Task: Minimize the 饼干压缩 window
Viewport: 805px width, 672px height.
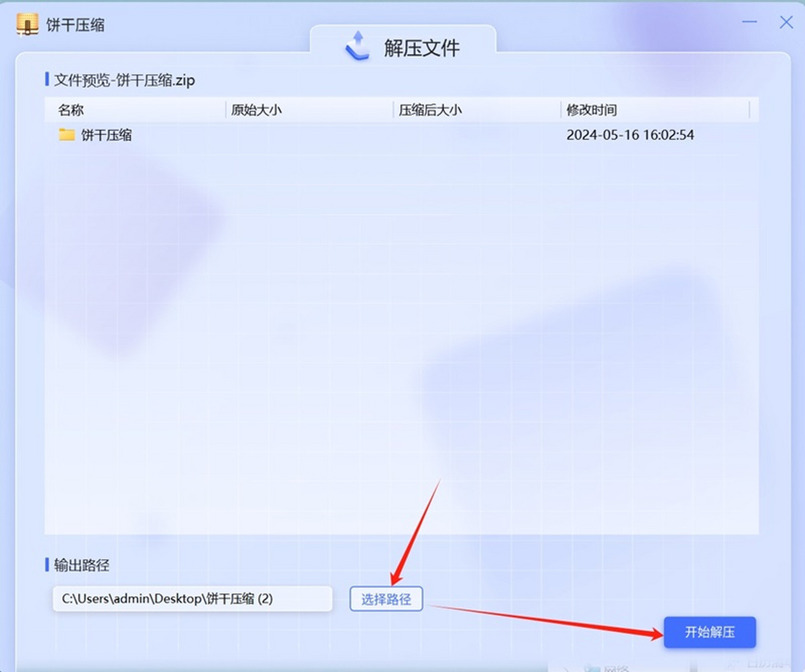Action: 751,23
